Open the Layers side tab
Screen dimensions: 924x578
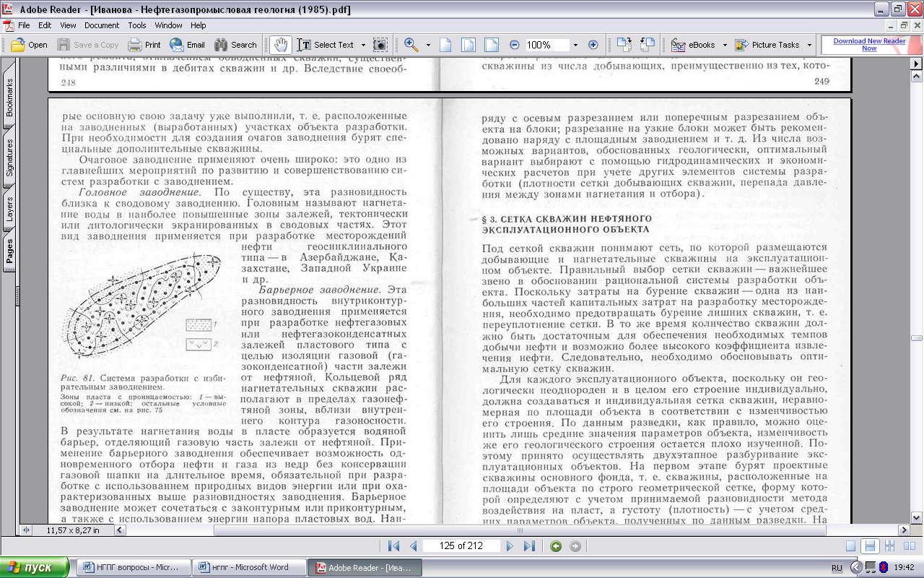(x=9, y=208)
